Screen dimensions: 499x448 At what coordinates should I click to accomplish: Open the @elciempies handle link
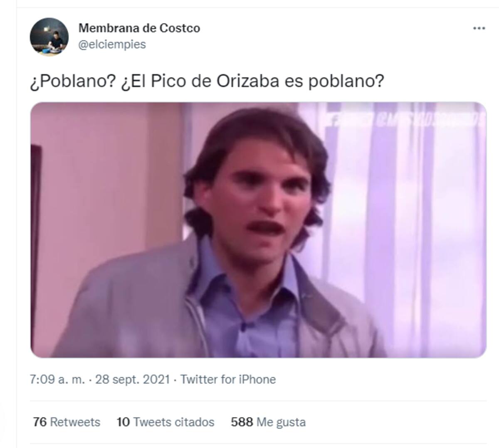pyautogui.click(x=112, y=44)
